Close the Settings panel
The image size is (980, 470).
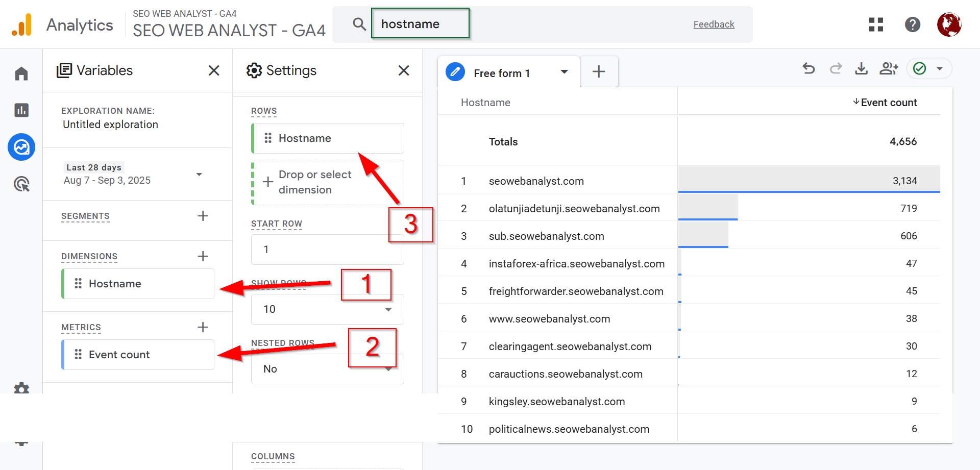pos(404,70)
